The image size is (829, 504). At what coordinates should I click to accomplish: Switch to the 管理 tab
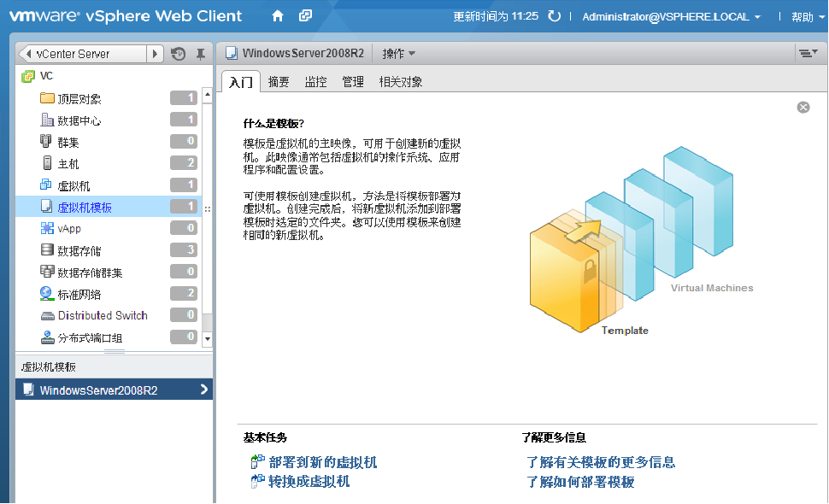(x=353, y=82)
